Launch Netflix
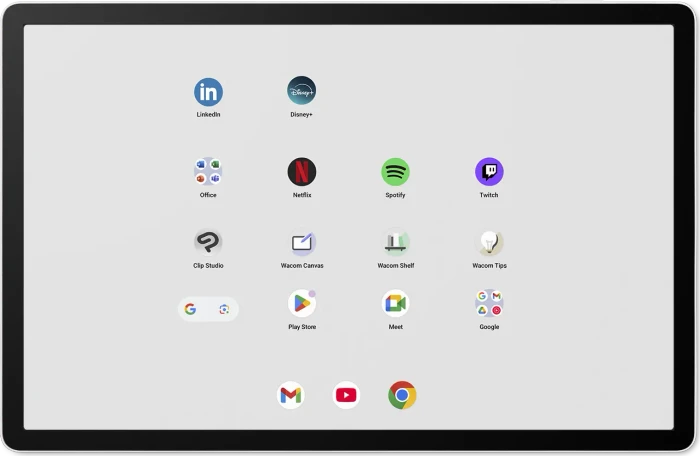 pos(302,172)
